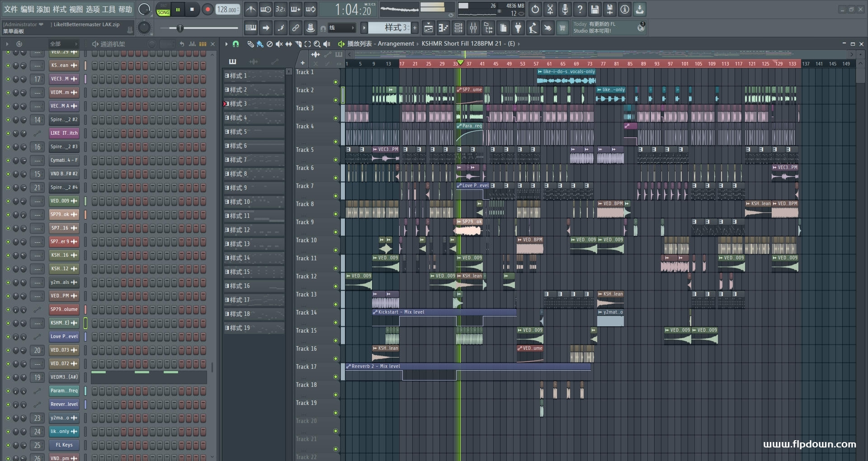Select the slice tool in the playlist toolbar
Screen dimensions: 868x461
coord(298,44)
